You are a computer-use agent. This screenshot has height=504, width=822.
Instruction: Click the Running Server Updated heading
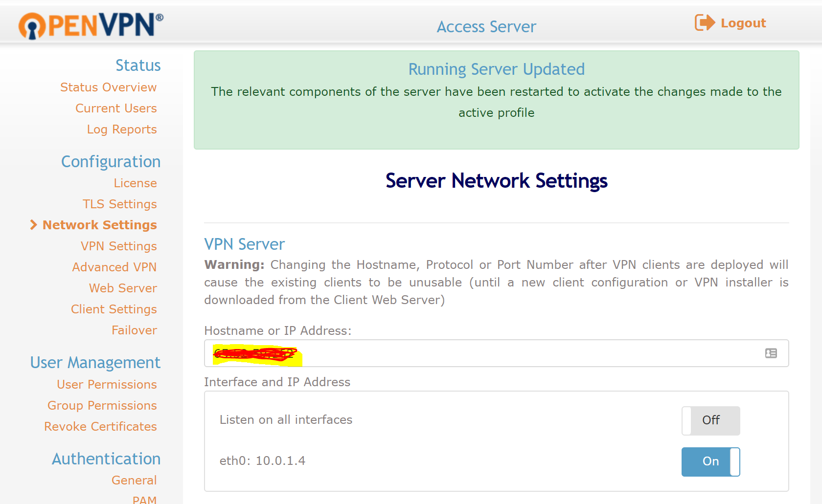(497, 69)
